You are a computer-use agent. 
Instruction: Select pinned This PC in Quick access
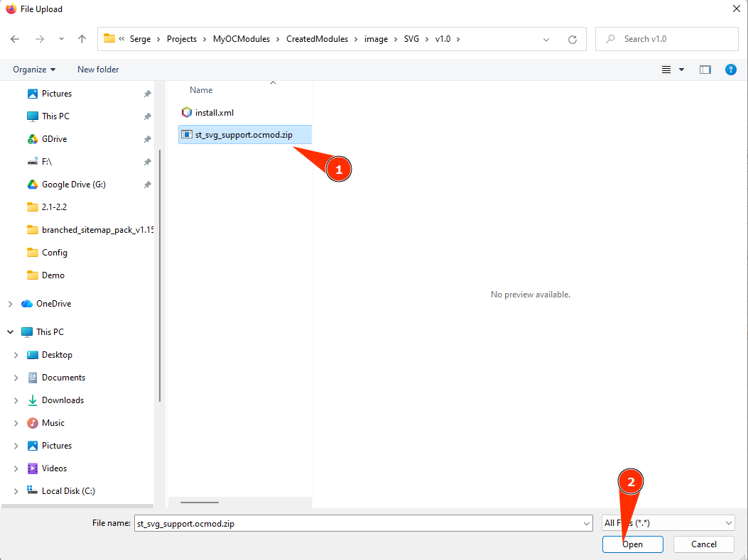click(x=55, y=116)
